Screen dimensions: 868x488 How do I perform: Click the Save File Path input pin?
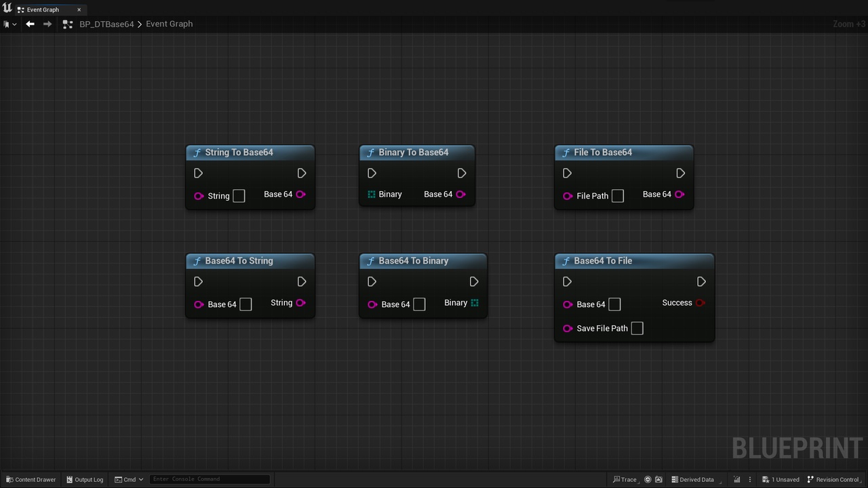[568, 329]
